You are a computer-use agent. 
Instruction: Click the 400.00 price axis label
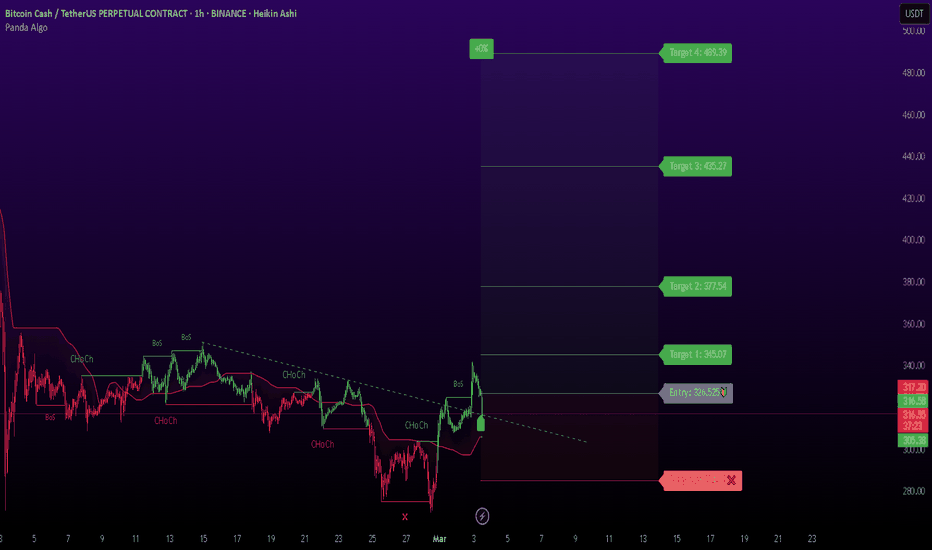[x=914, y=240]
